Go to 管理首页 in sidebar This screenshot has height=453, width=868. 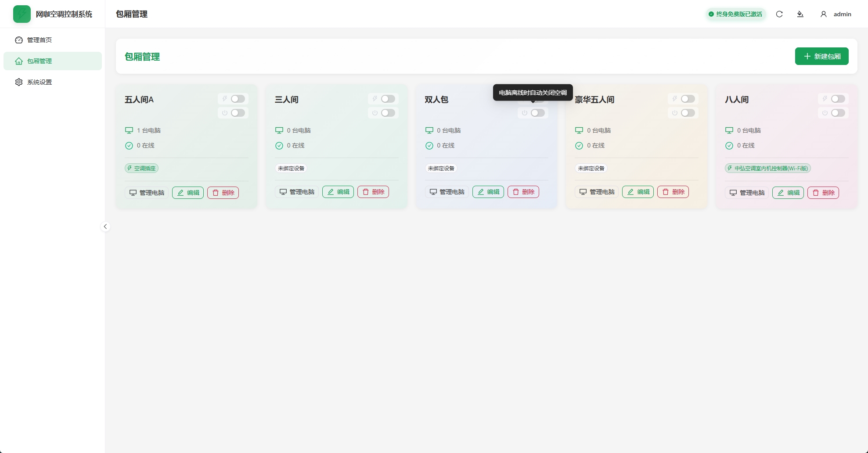click(40, 40)
